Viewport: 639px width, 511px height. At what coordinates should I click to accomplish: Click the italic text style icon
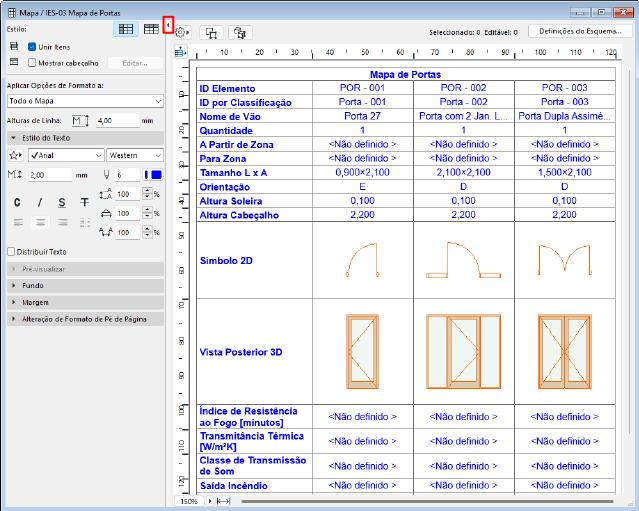(39, 202)
